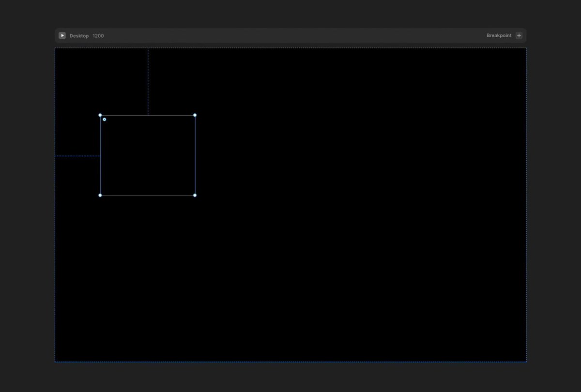Click the Play preview icon
The height and width of the screenshot is (392, 581).
(x=62, y=35)
